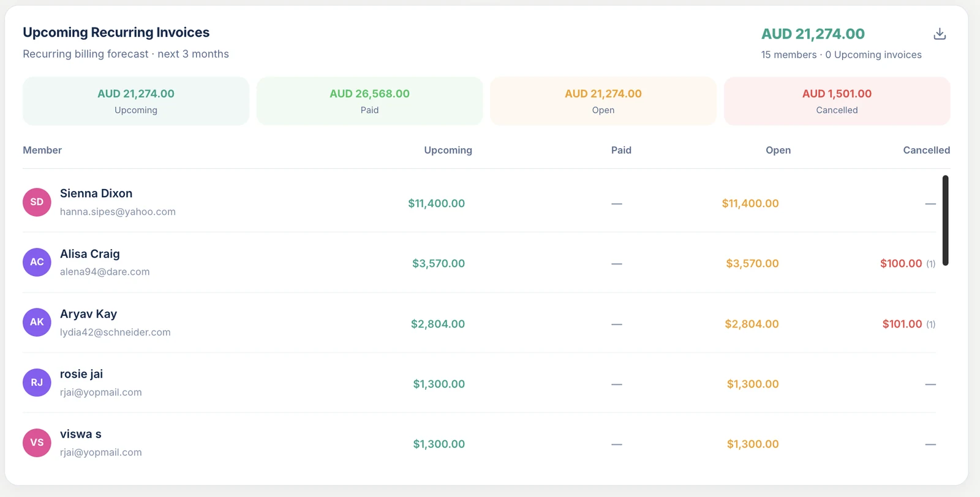The image size is (980, 497).
Task: Click Aryav Kay's AK avatar
Action: point(37,322)
